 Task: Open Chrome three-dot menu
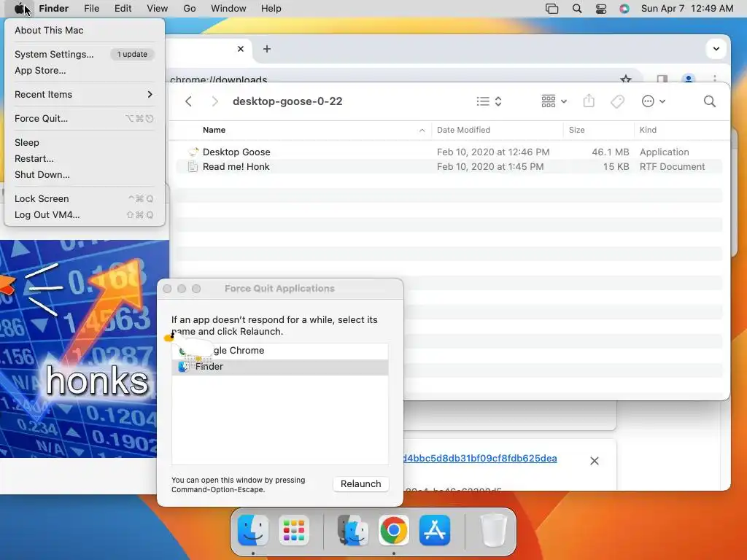[x=715, y=79]
